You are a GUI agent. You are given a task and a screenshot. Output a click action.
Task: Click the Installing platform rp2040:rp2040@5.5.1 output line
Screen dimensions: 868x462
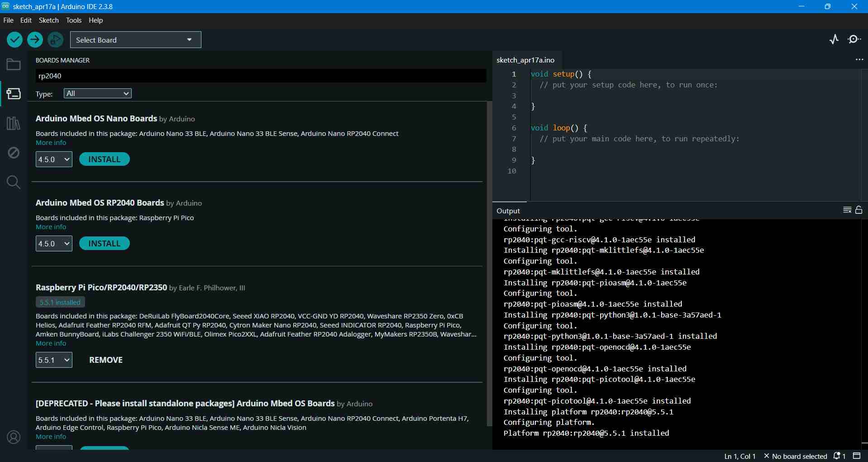[588, 412]
